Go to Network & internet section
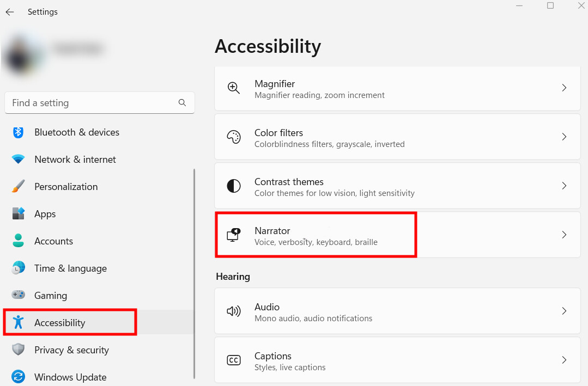 [x=99, y=160]
